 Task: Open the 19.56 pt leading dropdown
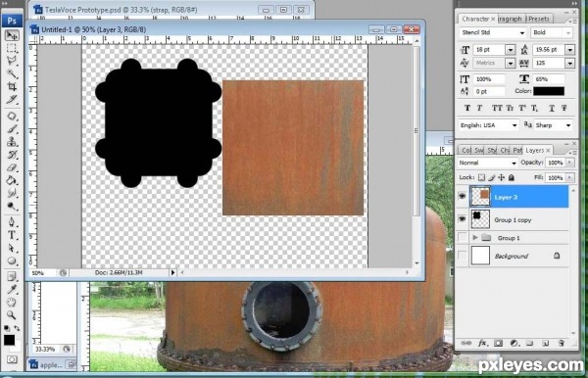570,49
